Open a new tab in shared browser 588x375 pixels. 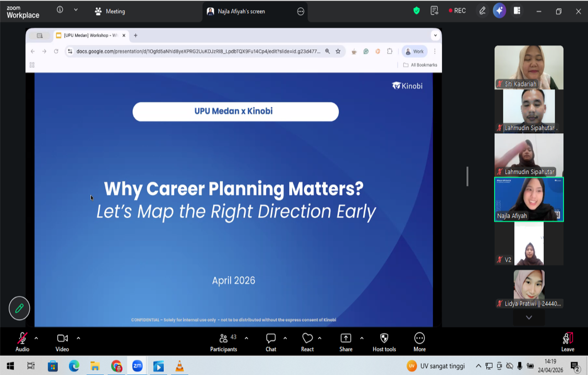click(x=135, y=36)
